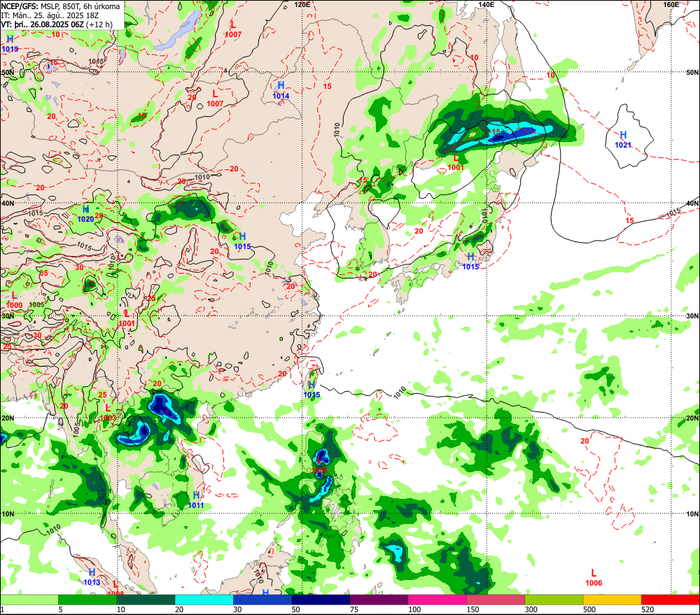700x615 pixels.
Task: Click the L 1000 low pressure marker
Action: [14, 300]
